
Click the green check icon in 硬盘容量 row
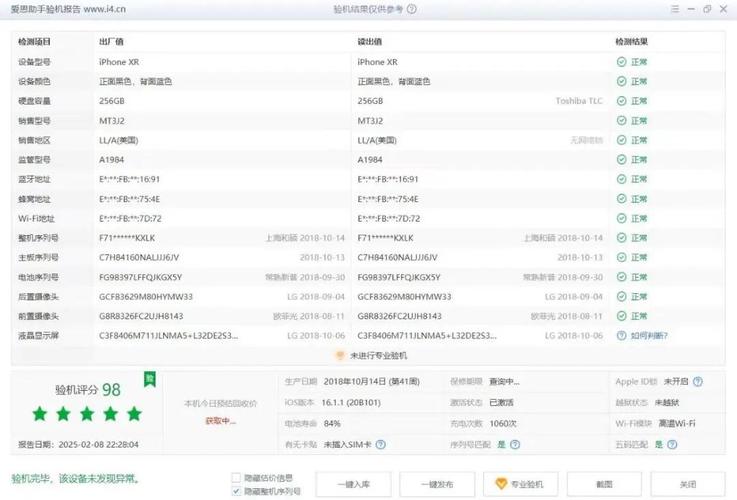click(x=621, y=101)
